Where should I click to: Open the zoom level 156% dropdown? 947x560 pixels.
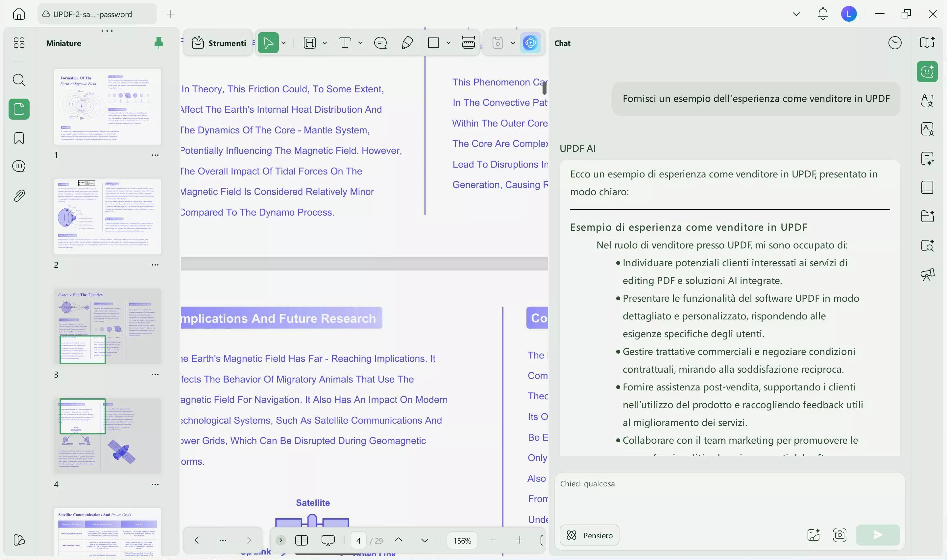tap(462, 540)
